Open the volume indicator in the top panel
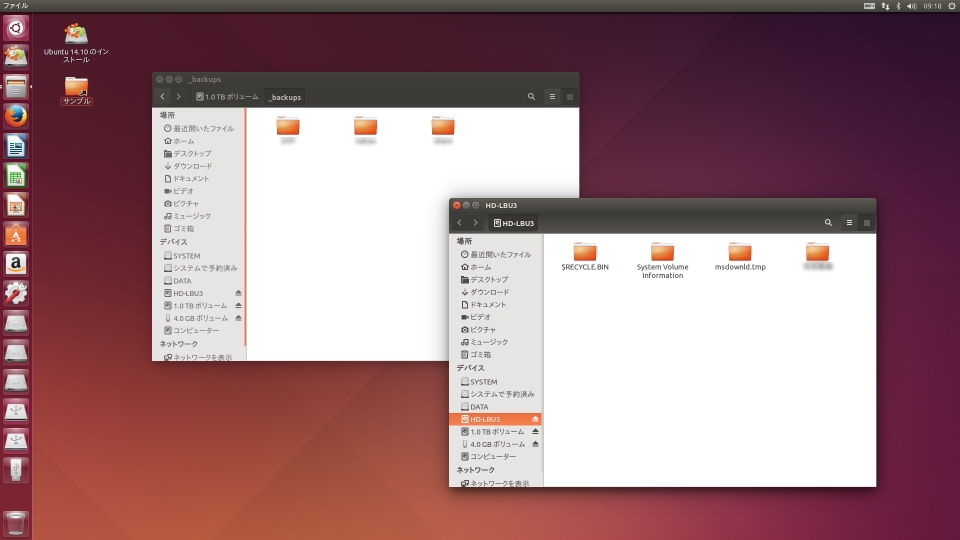Viewport: 960px width, 540px height. pyautogui.click(x=912, y=6)
